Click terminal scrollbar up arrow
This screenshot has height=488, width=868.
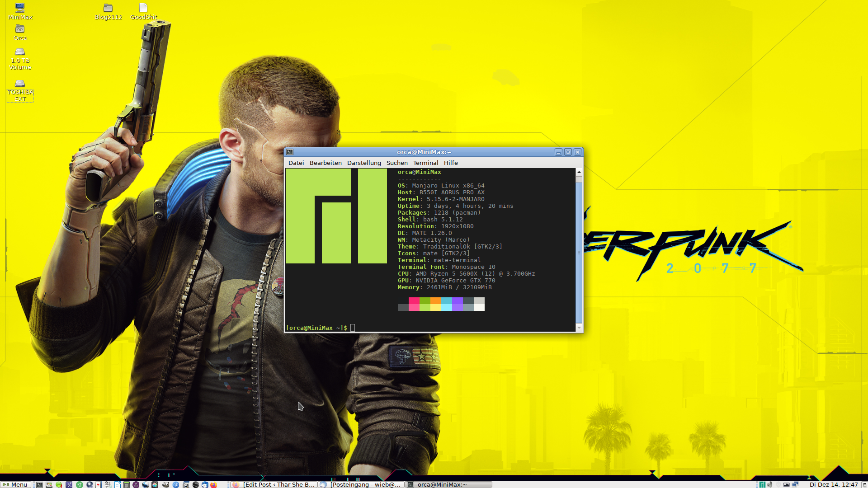click(579, 172)
